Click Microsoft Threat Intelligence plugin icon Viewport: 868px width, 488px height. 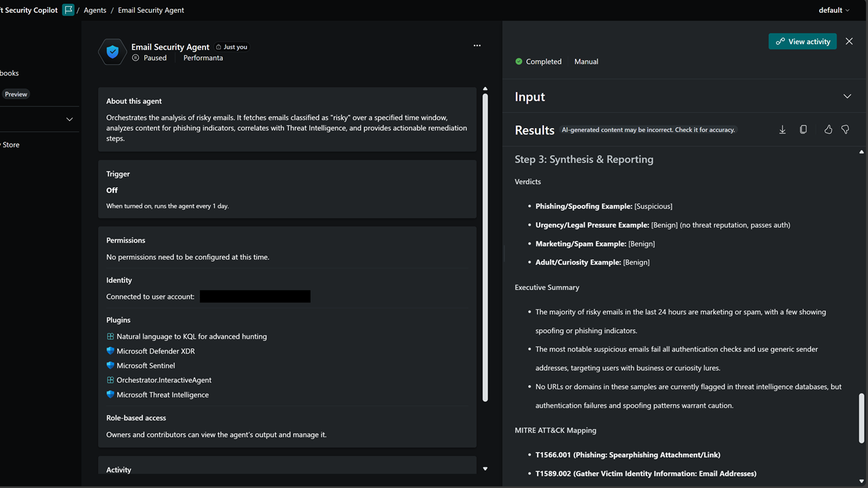[111, 394]
